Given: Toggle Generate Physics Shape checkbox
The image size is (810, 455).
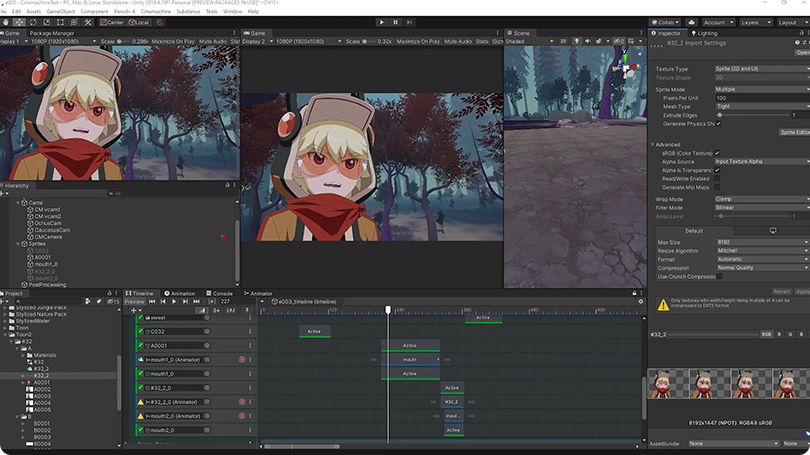Looking at the screenshot, I should [719, 124].
